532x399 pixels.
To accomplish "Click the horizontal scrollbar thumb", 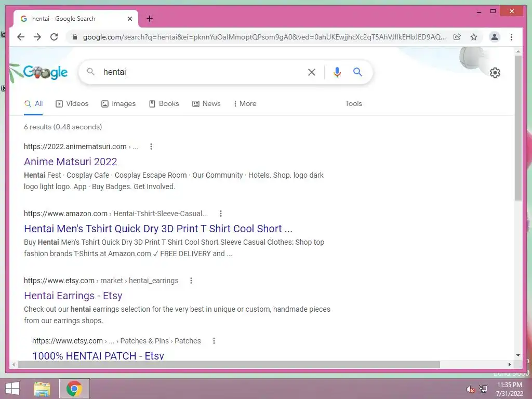I will pos(229,364).
